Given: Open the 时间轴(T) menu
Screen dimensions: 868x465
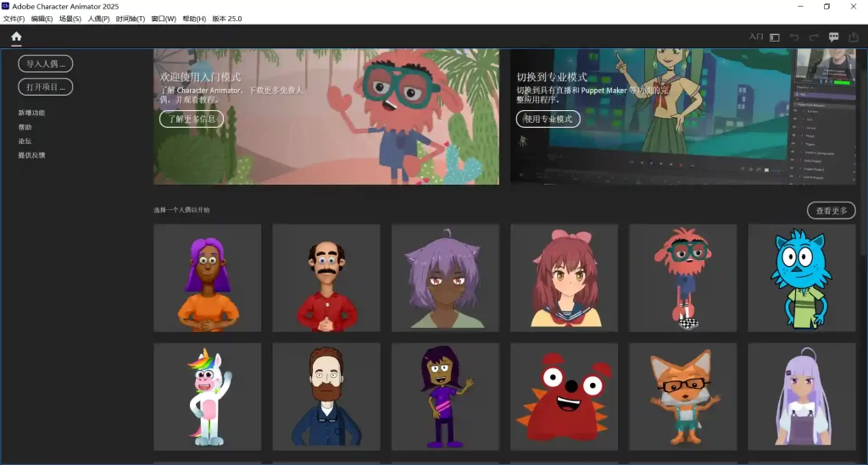Looking at the screenshot, I should tap(130, 19).
